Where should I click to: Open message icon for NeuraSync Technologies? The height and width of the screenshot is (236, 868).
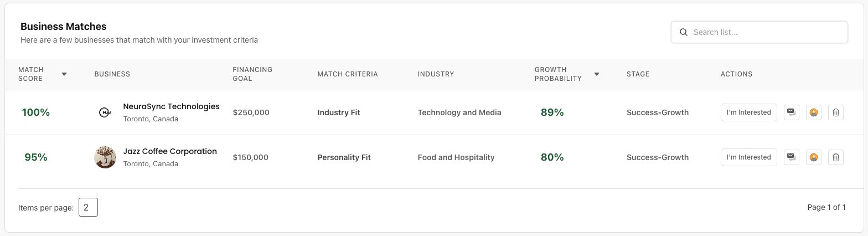click(792, 112)
